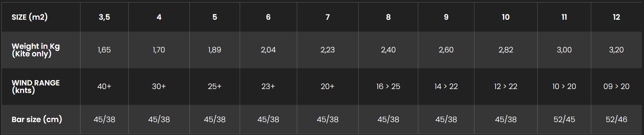Click the 16 > 25 wind range
This screenshot has height=135, width=644.
point(388,87)
